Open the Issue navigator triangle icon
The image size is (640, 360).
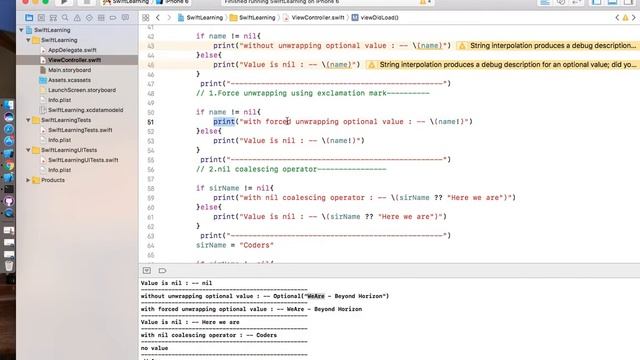77,18
